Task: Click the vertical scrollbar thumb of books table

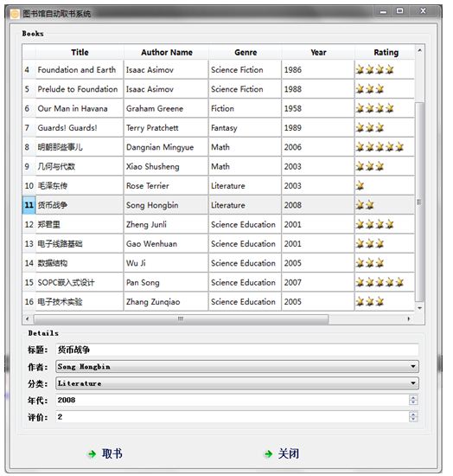Action: pyautogui.click(x=419, y=202)
